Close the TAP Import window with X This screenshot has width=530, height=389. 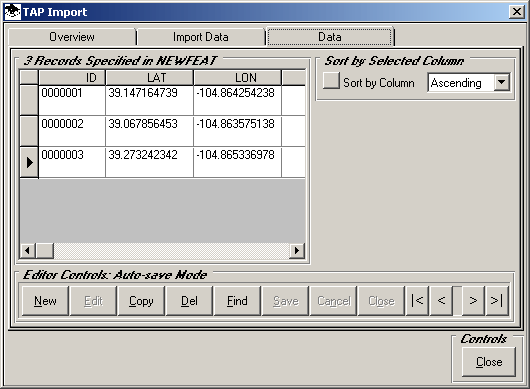517,12
